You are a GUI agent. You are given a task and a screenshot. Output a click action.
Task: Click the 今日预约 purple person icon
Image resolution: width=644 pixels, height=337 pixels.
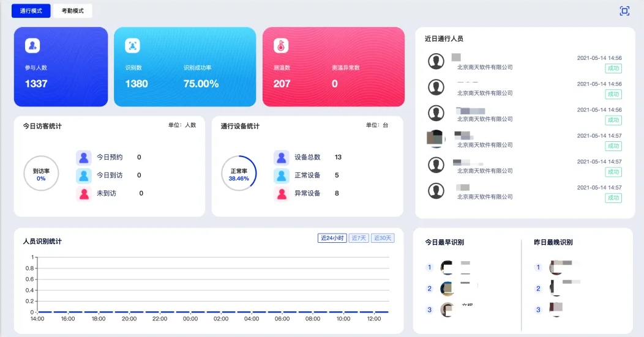(84, 157)
